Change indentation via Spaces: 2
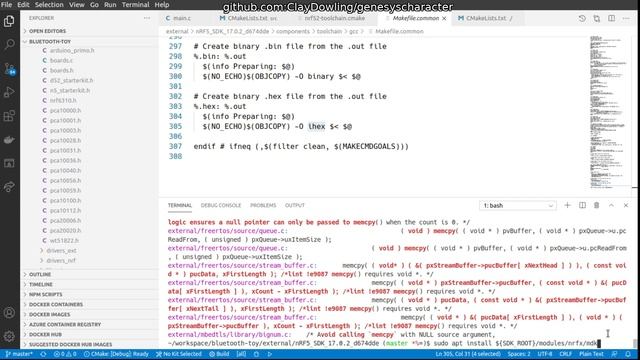Screen dimensions: 640x360 point(519,354)
